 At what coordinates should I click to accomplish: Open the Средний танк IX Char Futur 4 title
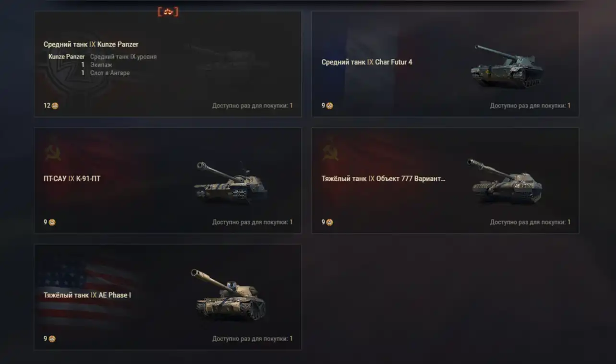click(367, 62)
